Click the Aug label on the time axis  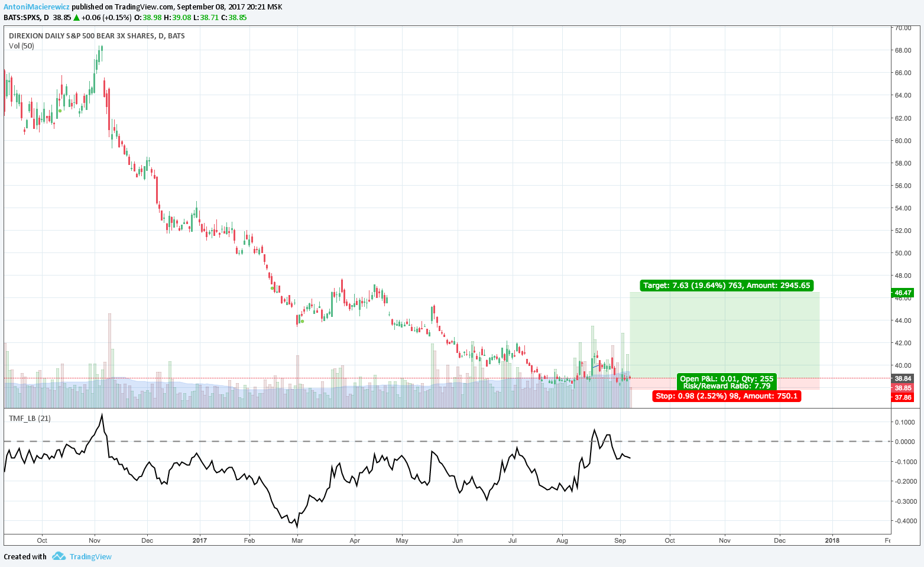tap(562, 540)
